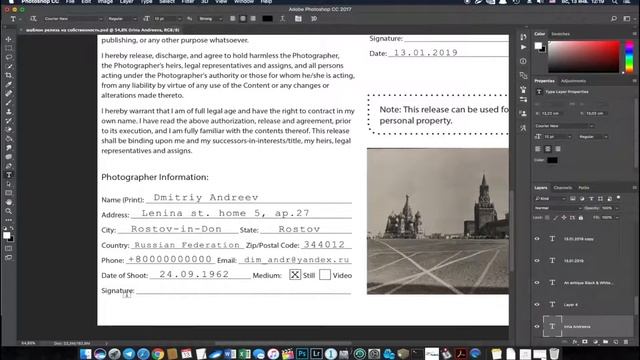Select the Zoom tool in the toolbar

(x=9, y=211)
